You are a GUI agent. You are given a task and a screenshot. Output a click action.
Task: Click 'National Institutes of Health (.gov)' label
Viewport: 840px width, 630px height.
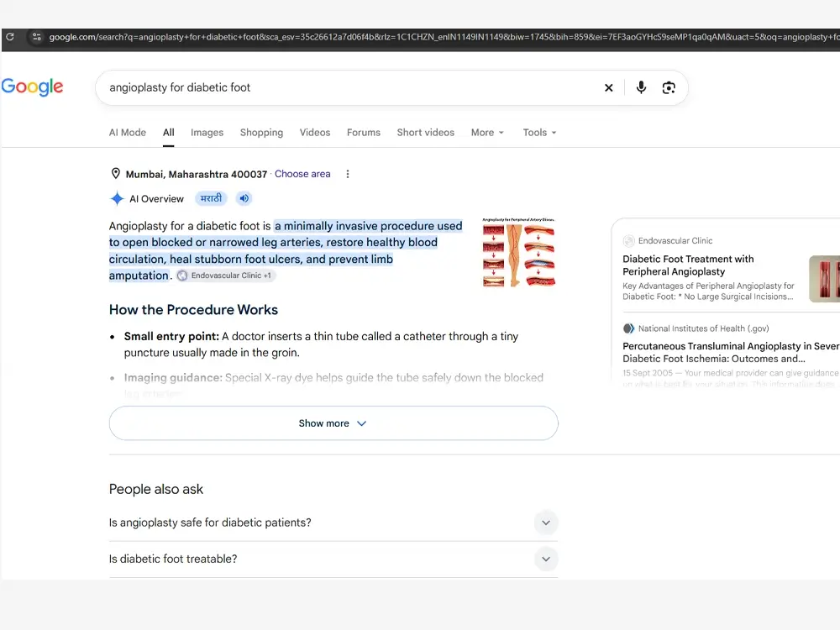pos(703,328)
